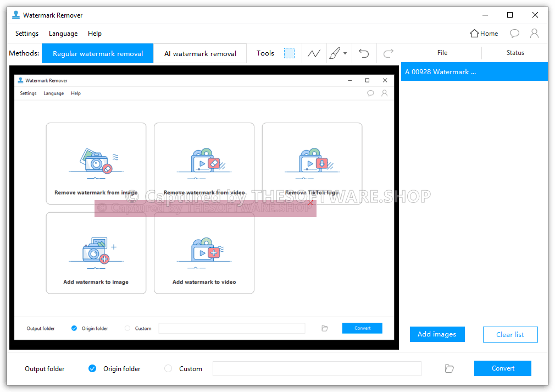Open the feedback chat icon
The width and height of the screenshot is (555, 392).
[x=514, y=34]
